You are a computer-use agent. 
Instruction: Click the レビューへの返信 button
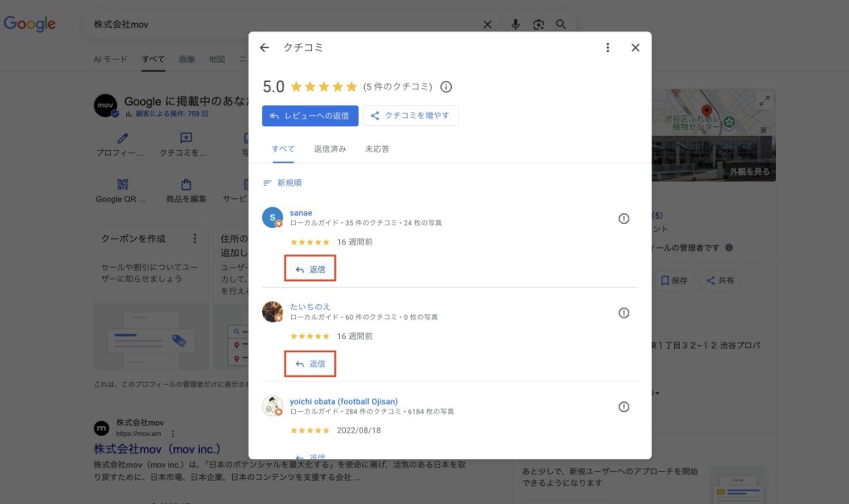[x=310, y=116]
